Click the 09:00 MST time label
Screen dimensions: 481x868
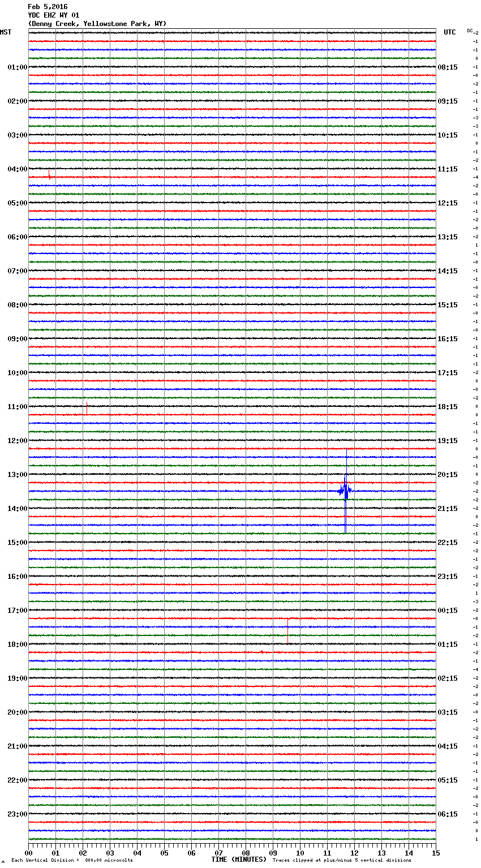pyautogui.click(x=18, y=339)
